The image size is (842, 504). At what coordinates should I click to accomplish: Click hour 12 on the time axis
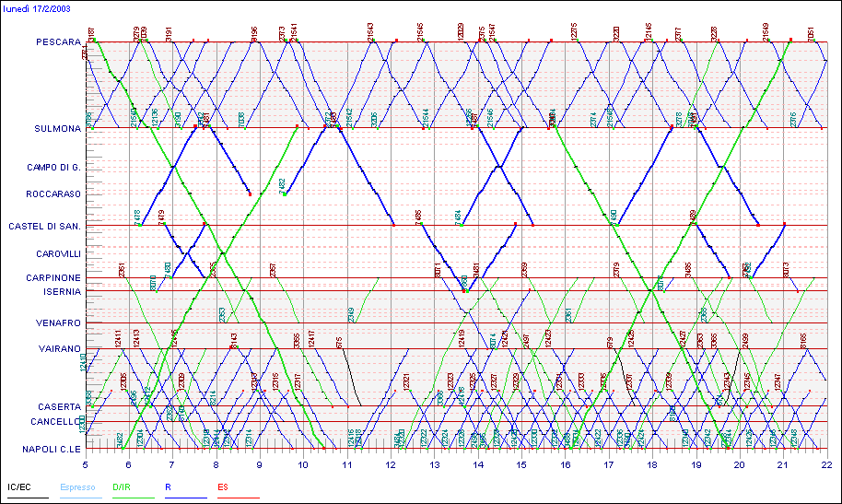(392, 465)
